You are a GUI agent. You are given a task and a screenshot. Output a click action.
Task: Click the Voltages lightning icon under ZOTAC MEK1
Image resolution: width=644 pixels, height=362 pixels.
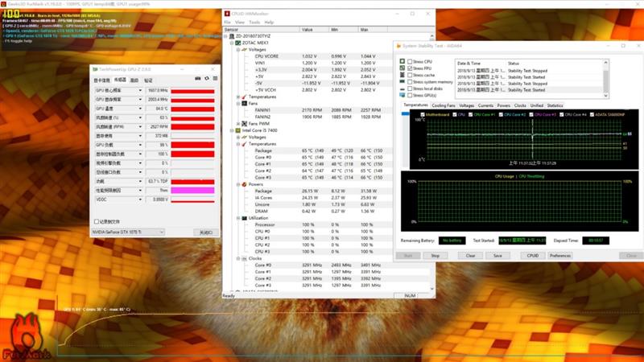pos(245,50)
